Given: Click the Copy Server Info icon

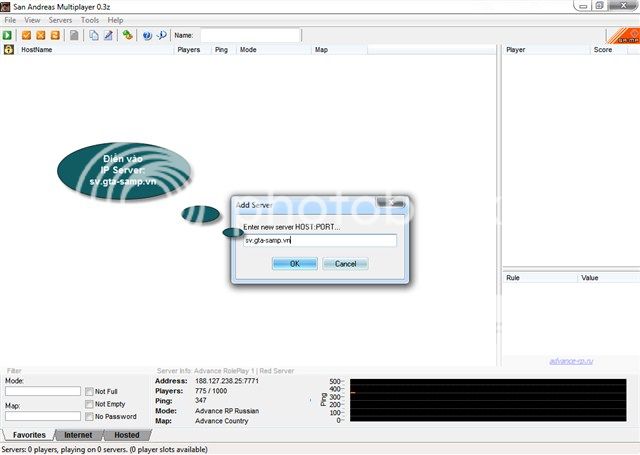Looking at the screenshot, I should point(93,35).
